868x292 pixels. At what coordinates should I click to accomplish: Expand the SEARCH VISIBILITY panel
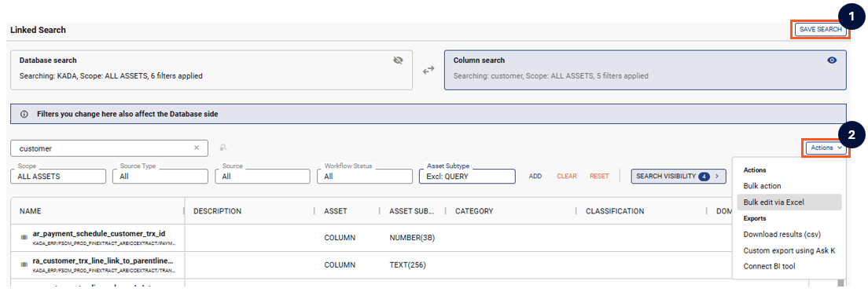pyautogui.click(x=679, y=177)
